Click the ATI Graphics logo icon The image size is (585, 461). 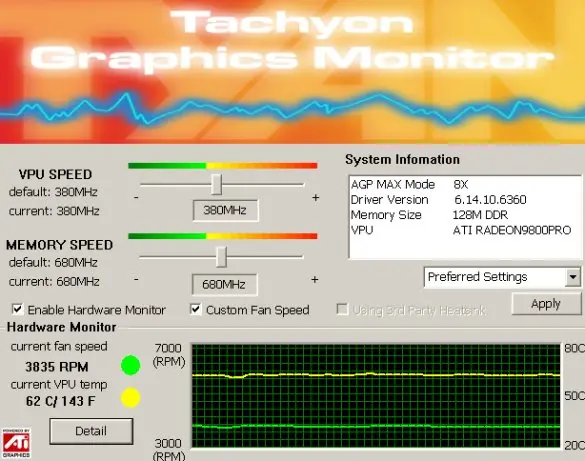click(16, 443)
